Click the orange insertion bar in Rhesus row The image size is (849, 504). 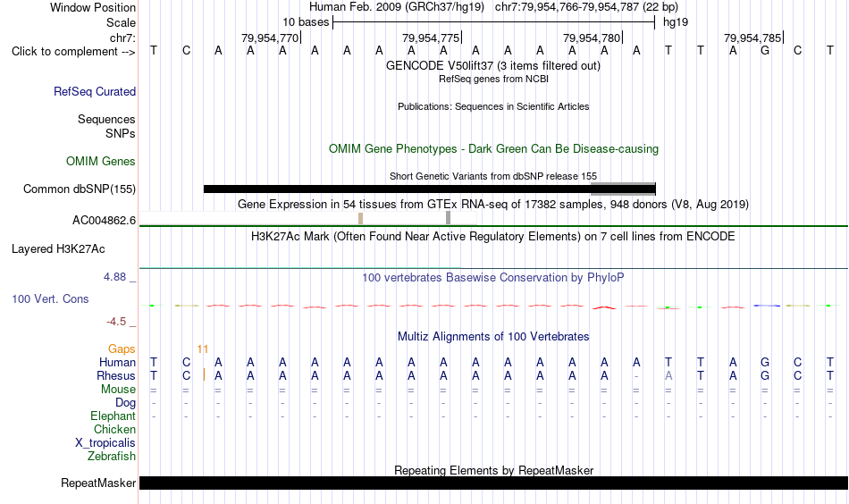(204, 374)
